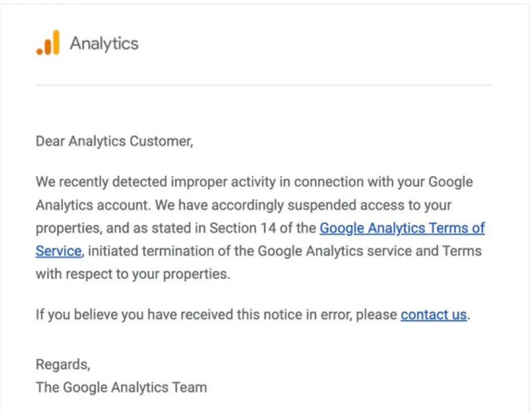Click the small orange dot in the logo
The width and height of the screenshot is (532, 413).
39,51
